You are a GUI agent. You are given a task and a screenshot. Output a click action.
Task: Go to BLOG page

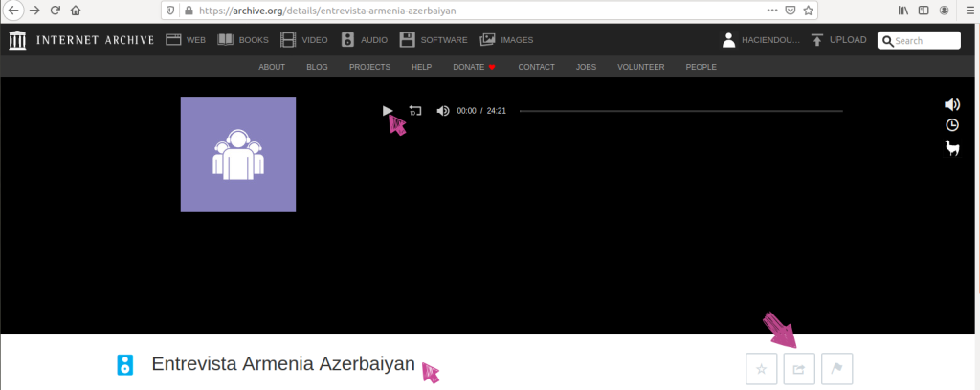[317, 68]
